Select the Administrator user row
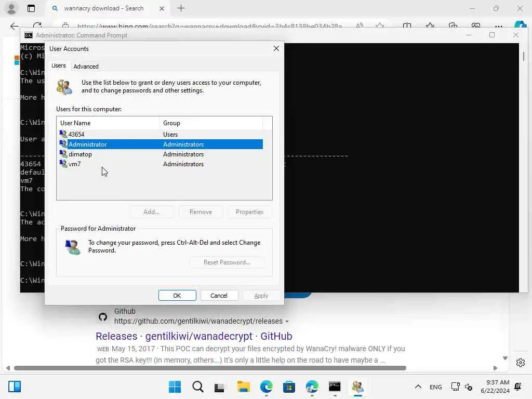 pyautogui.click(x=161, y=144)
